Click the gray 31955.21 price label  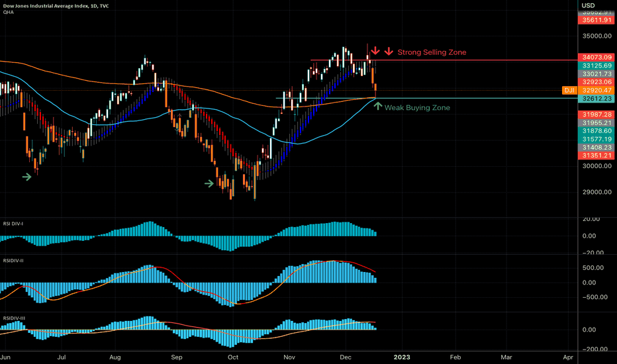596,123
